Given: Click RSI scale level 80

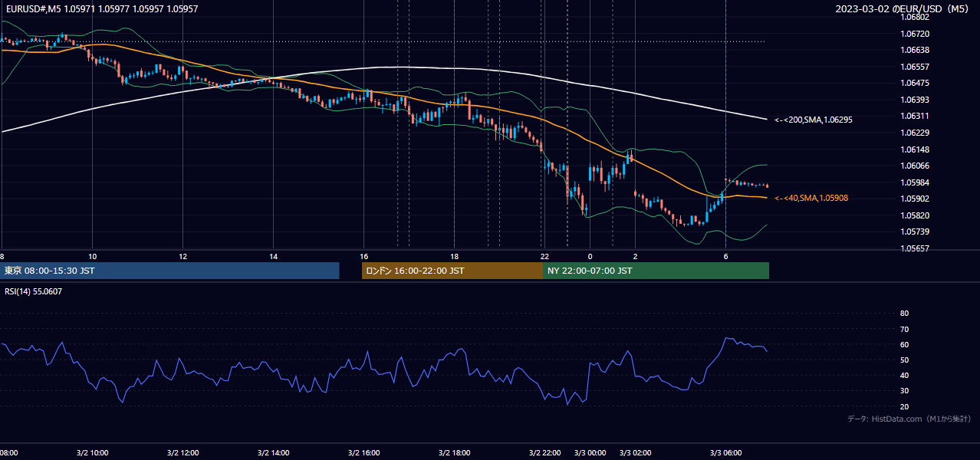Looking at the screenshot, I should [904, 314].
